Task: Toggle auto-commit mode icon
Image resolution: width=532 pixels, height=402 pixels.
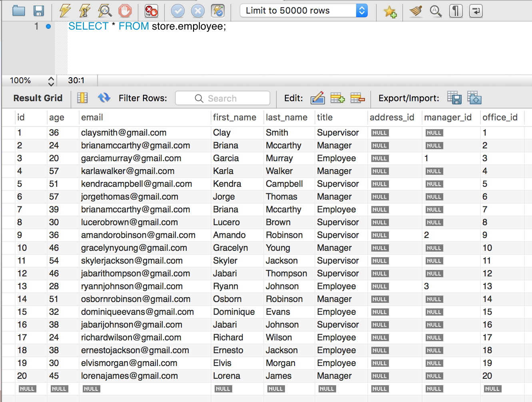Action: point(218,11)
